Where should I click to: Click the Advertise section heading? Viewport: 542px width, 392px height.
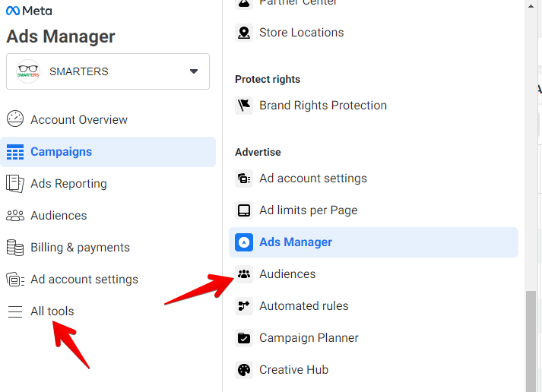258,152
